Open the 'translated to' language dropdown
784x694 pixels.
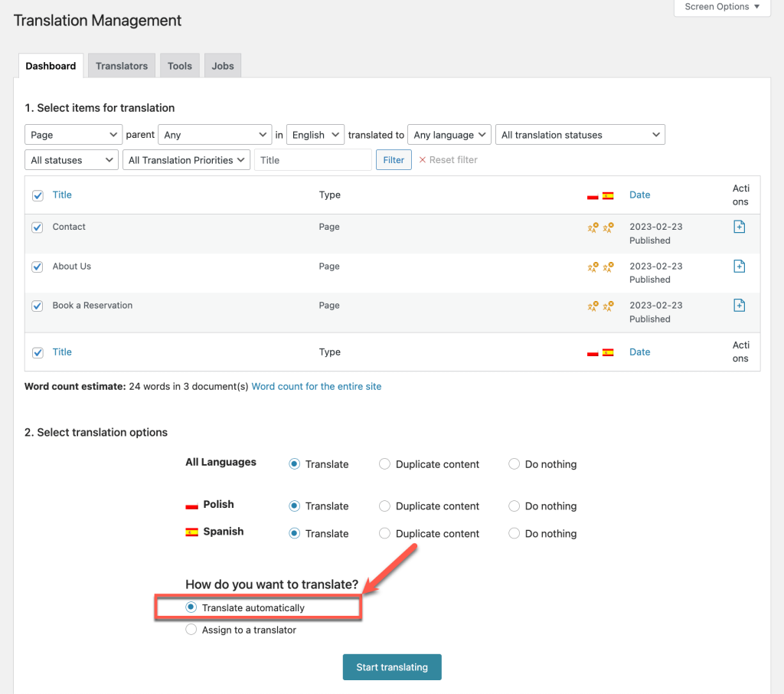tap(449, 134)
